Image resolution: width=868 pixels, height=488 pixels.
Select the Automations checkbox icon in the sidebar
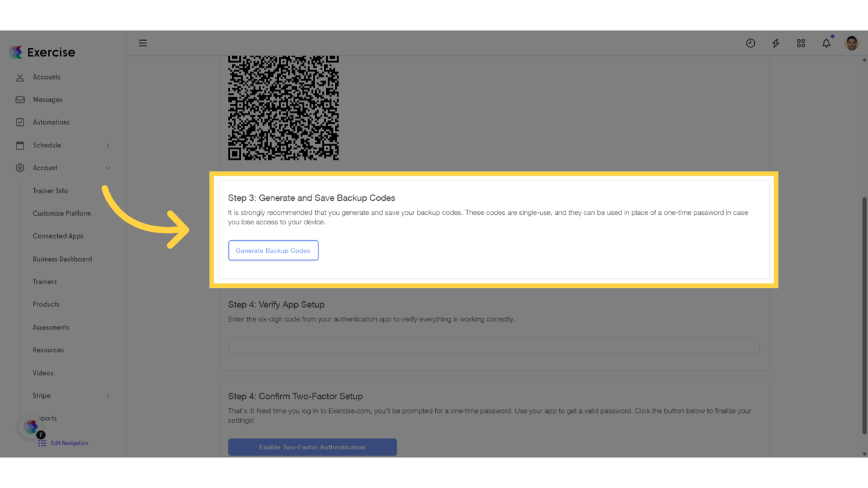pos(21,122)
